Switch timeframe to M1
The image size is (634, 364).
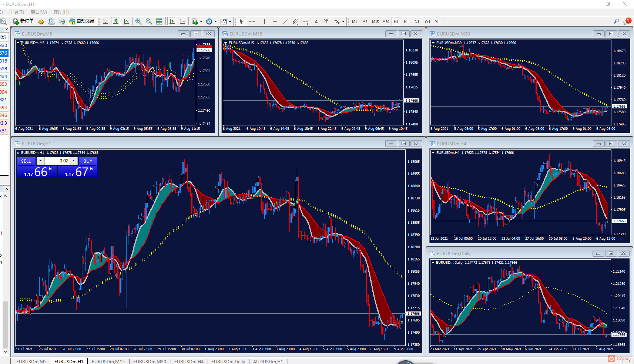[355, 21]
